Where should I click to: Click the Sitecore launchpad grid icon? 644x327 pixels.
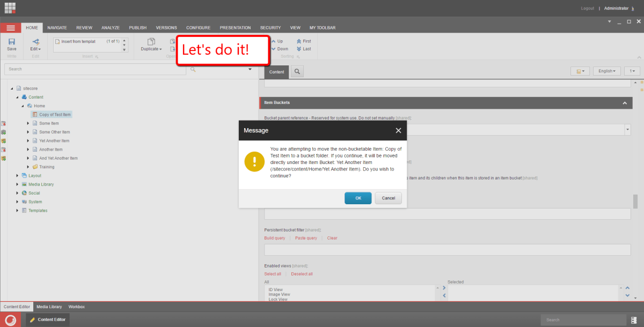[10, 8]
